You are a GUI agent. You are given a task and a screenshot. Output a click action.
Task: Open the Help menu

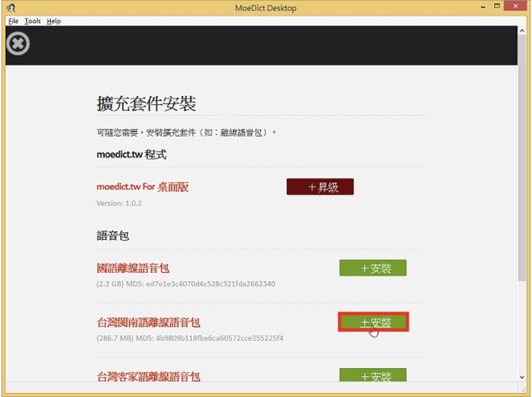tap(54, 21)
